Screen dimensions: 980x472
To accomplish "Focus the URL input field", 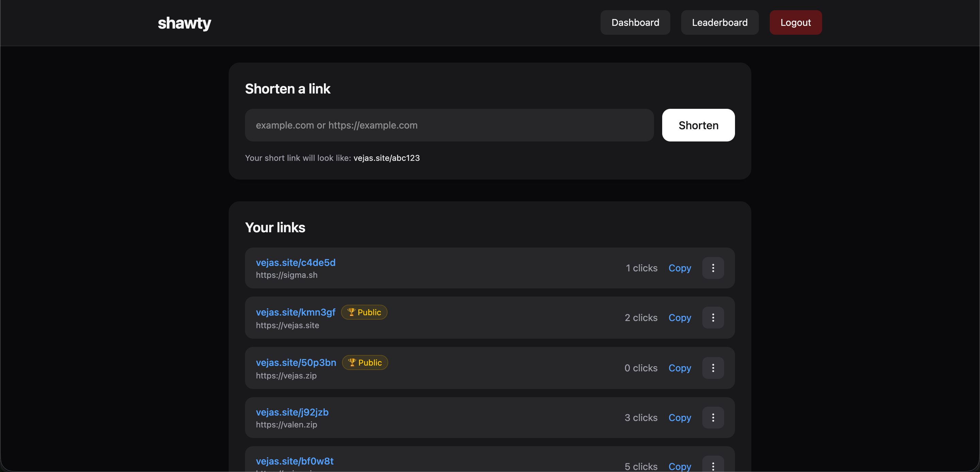I will tap(449, 125).
